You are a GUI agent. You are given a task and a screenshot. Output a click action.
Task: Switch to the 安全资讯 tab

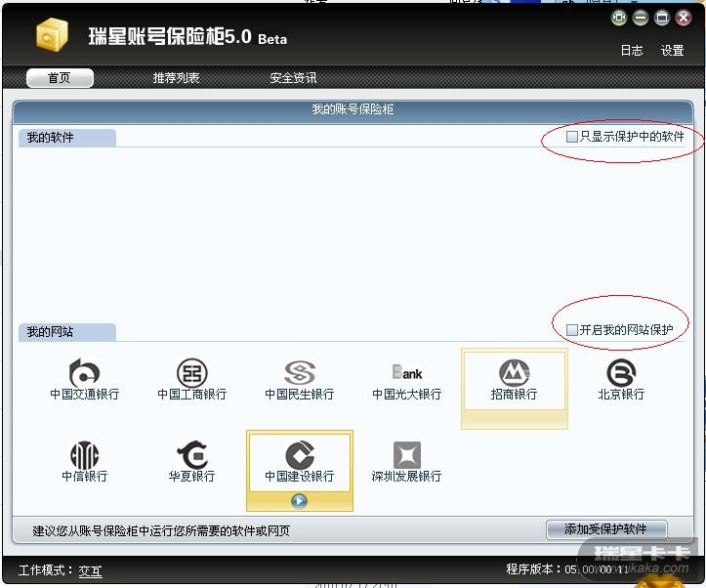coord(293,78)
